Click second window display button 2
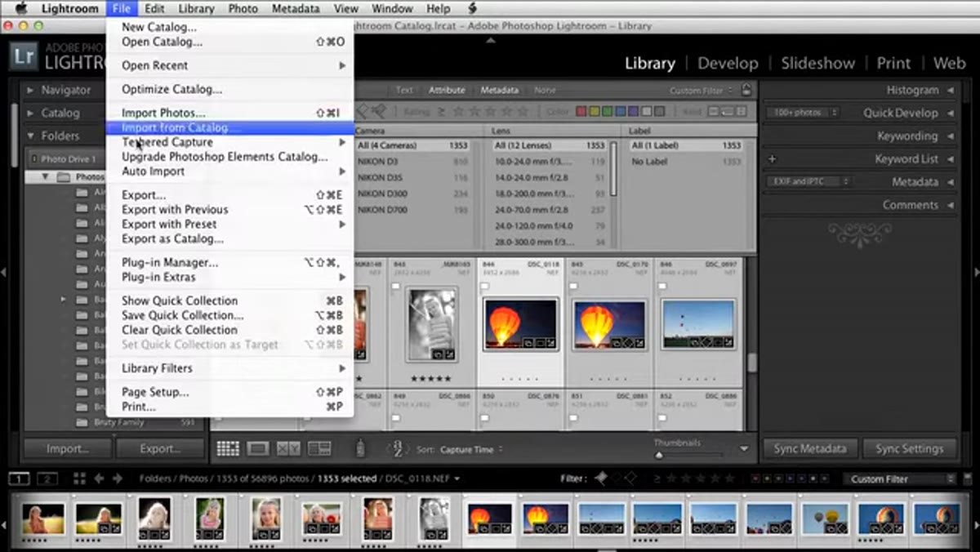This screenshot has height=552, width=980. click(x=47, y=479)
